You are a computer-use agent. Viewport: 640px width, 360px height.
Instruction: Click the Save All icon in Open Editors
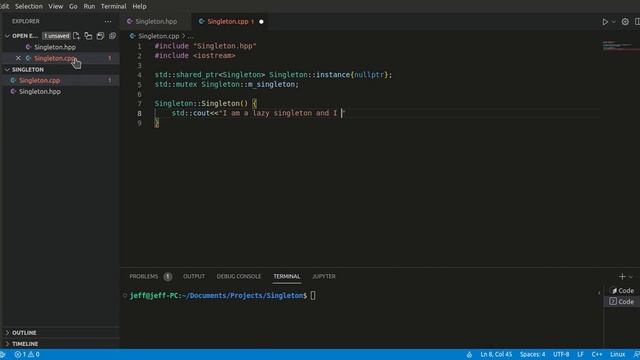point(100,36)
